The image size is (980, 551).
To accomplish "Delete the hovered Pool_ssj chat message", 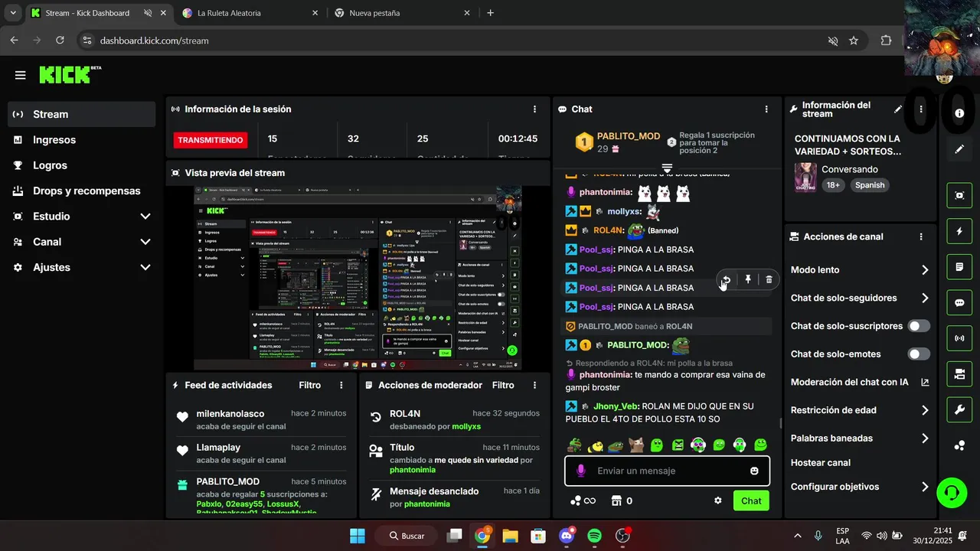I will [769, 279].
